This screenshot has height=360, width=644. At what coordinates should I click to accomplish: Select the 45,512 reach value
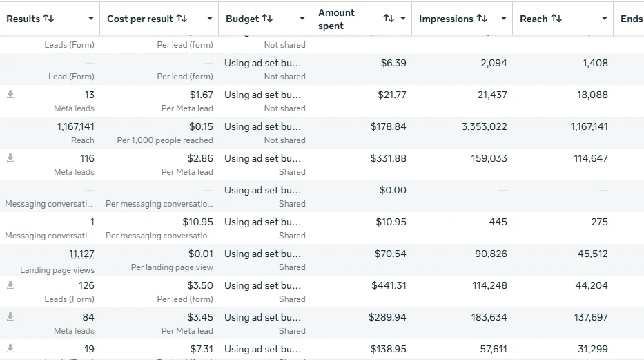tap(593, 254)
